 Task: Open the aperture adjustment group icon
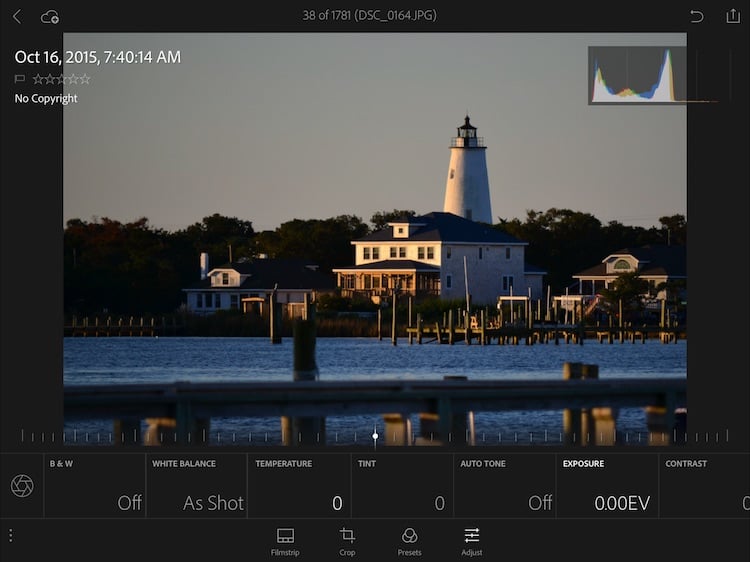[x=22, y=486]
